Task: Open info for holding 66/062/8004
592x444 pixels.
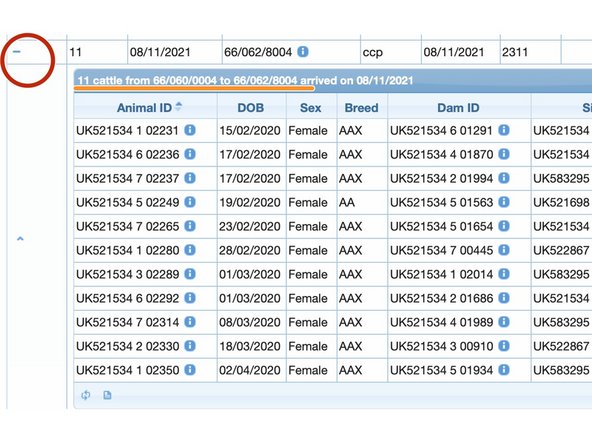Action: (x=303, y=51)
